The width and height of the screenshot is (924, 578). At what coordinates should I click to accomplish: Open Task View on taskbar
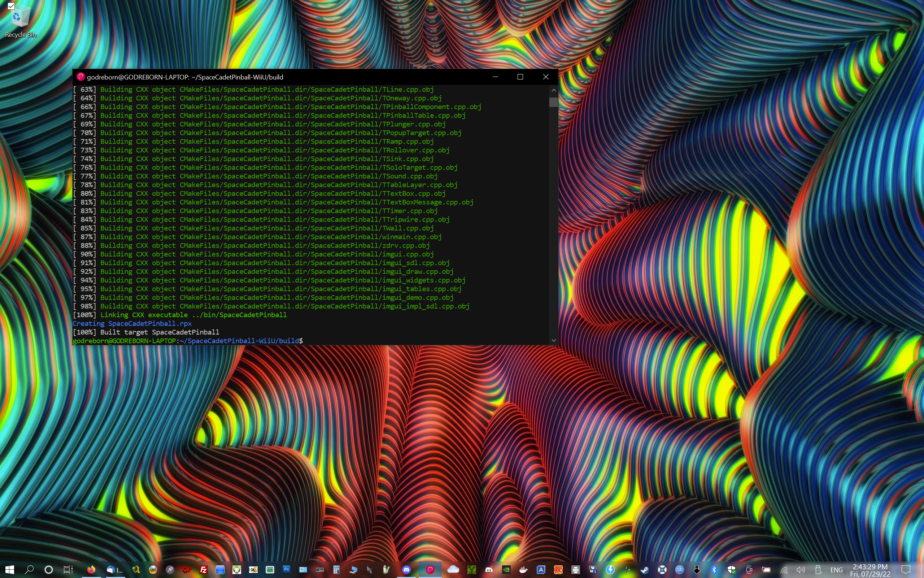click(x=68, y=570)
